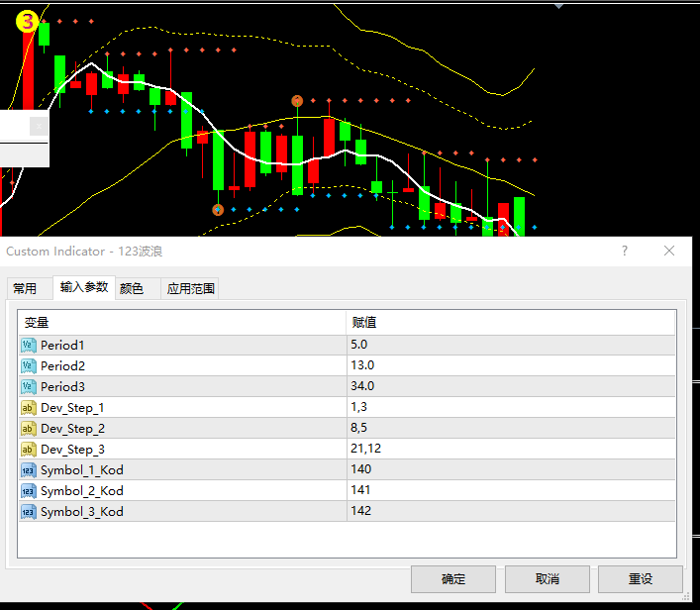Cancel with the 取消 button
The image size is (700, 610).
548,579
